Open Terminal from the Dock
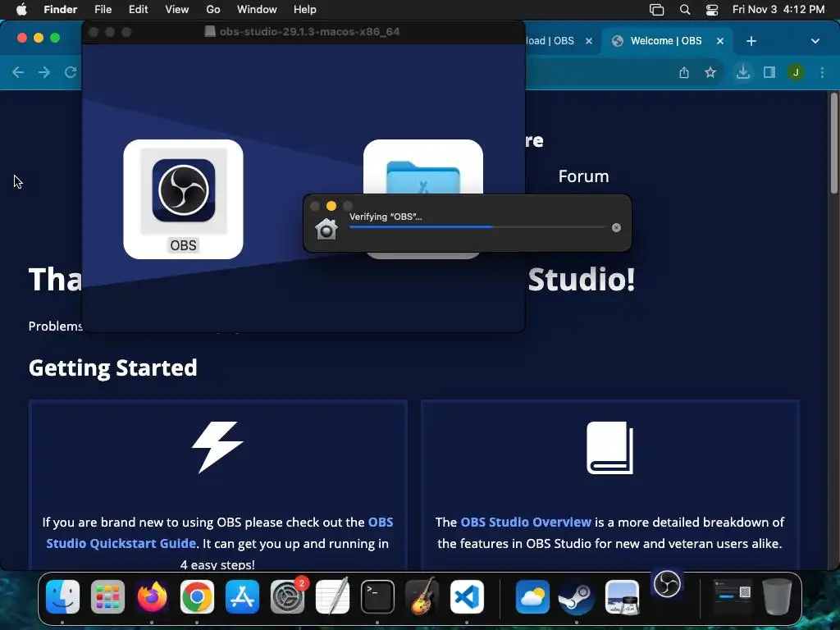The height and width of the screenshot is (630, 840). (377, 597)
